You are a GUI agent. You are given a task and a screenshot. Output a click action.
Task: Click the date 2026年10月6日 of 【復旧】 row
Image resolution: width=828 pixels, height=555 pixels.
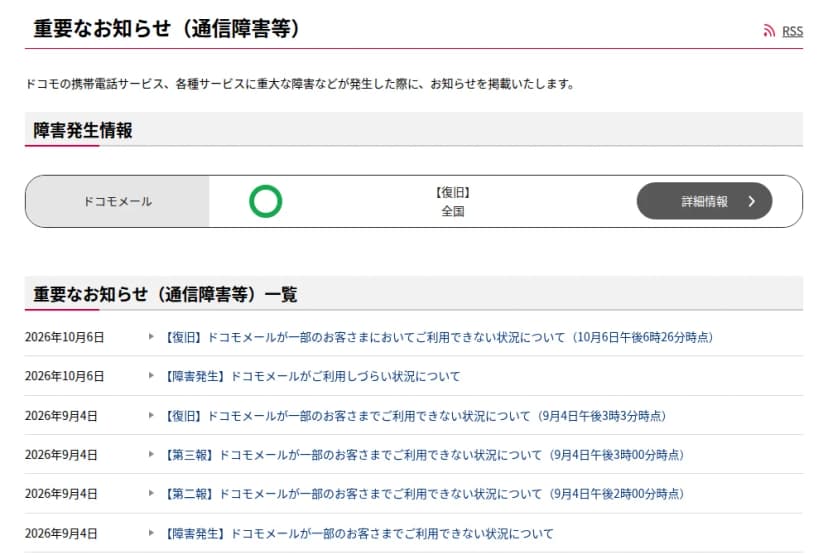[x=64, y=337]
